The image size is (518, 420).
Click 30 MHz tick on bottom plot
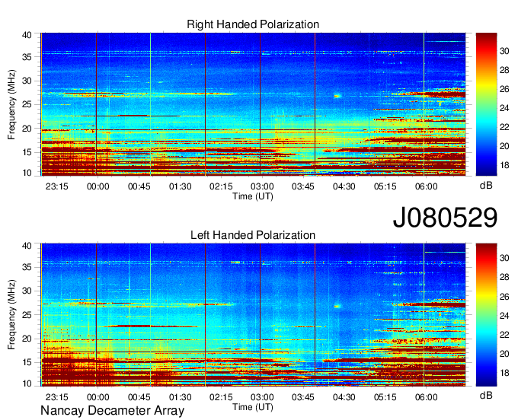(27, 291)
